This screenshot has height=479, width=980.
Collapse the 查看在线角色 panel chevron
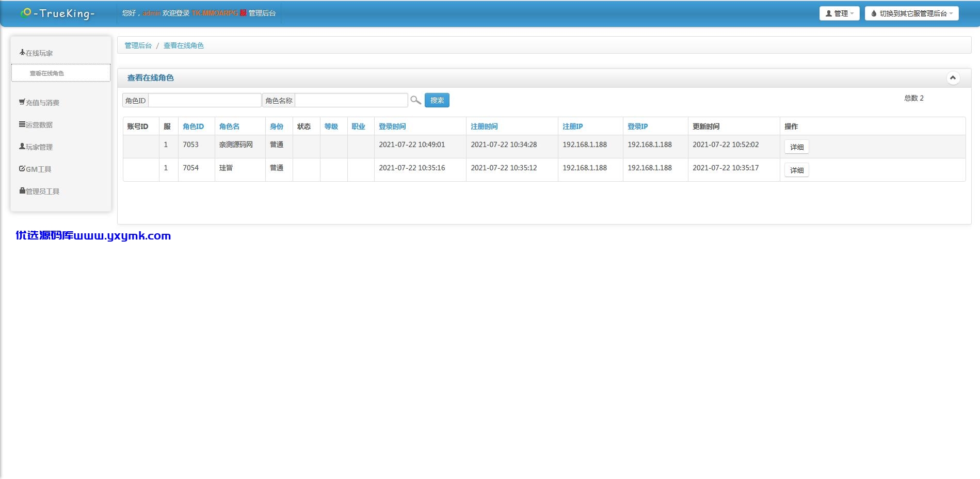tap(953, 78)
